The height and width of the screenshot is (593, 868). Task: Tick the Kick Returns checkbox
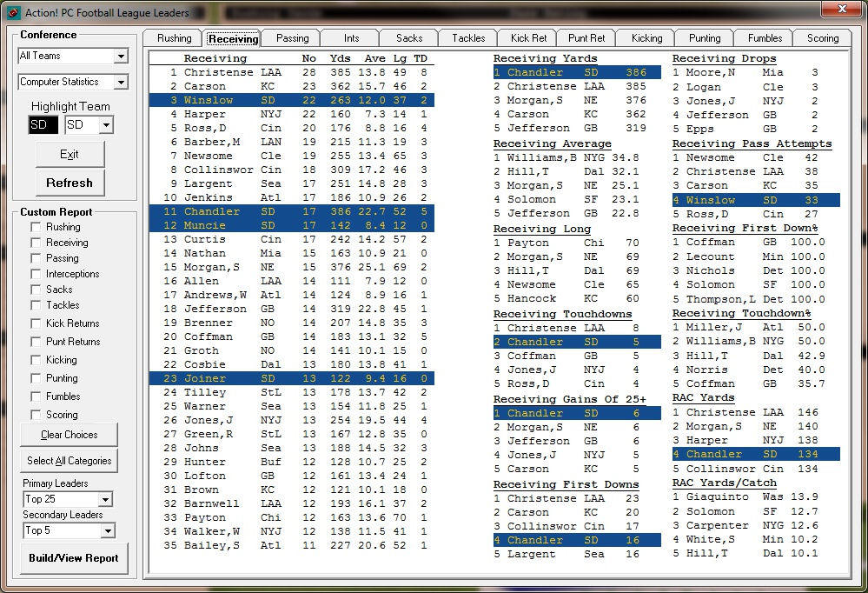(x=36, y=323)
